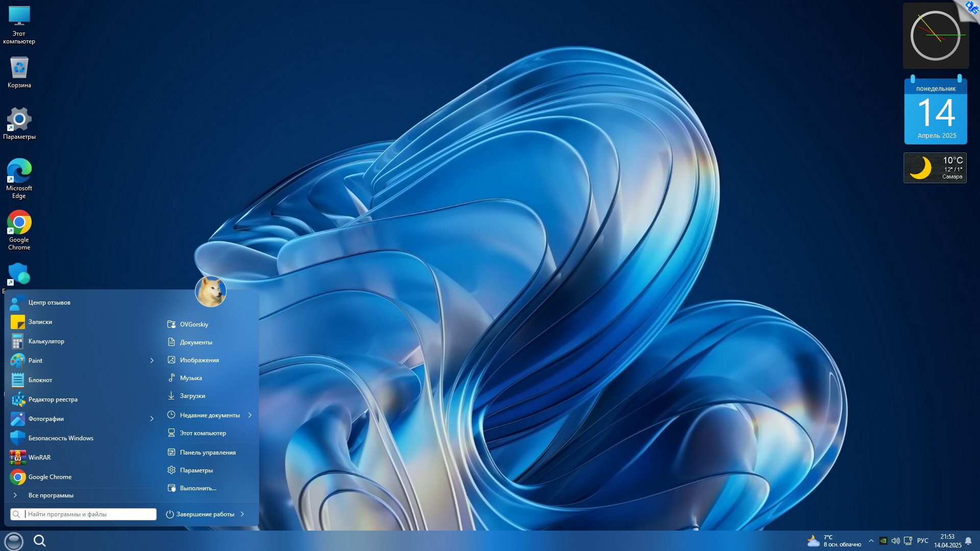The image size is (980, 551).
Task: Click taskbar search magnifier icon
Action: (39, 541)
